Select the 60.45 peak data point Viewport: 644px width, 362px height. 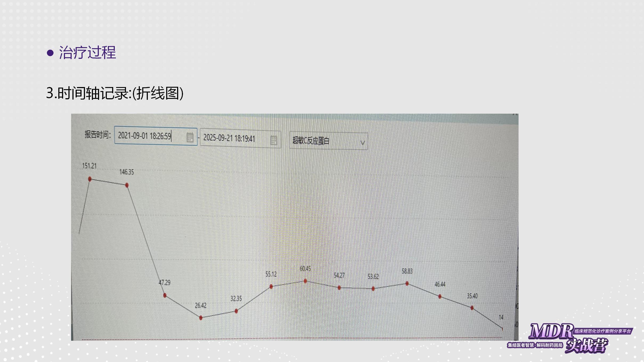click(305, 281)
